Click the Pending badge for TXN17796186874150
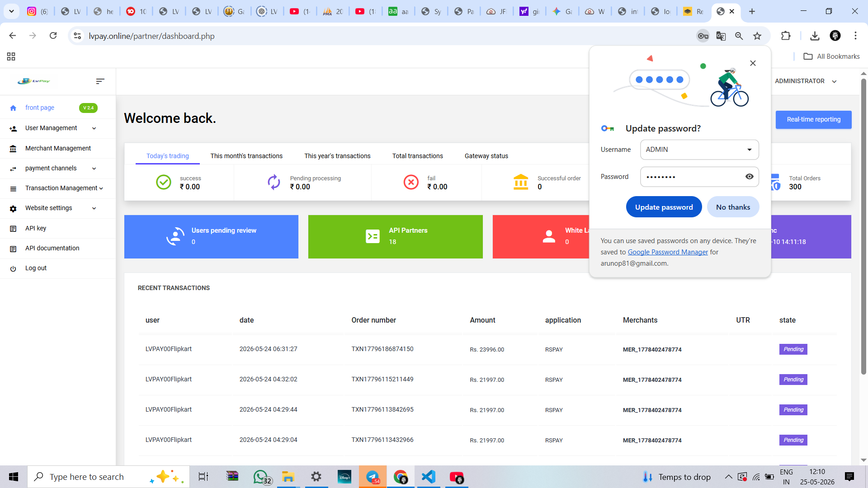Screen dimensions: 868x488 pos(793,349)
